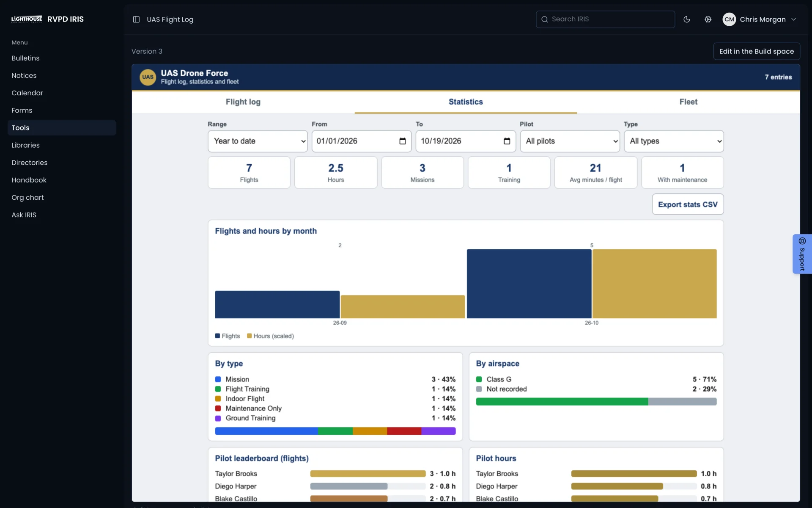
Task: Switch to dark mode moon icon
Action: pyautogui.click(x=687, y=19)
